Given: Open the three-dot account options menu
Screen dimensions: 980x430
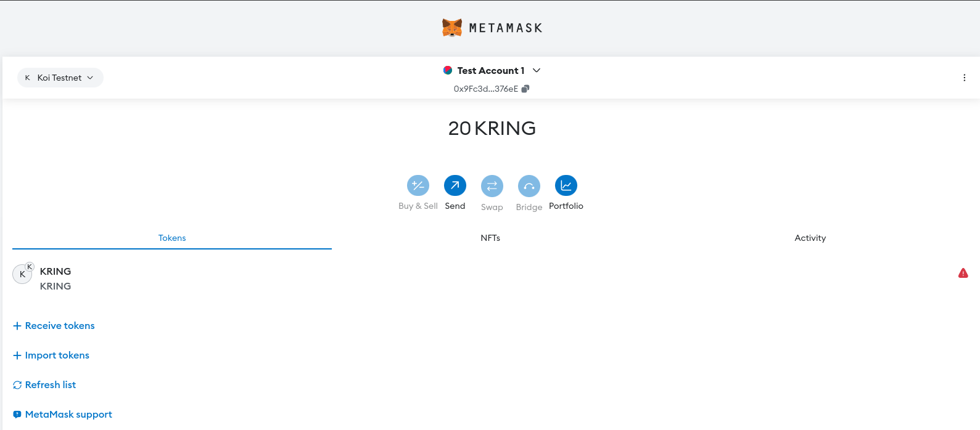Looking at the screenshot, I should [x=964, y=78].
